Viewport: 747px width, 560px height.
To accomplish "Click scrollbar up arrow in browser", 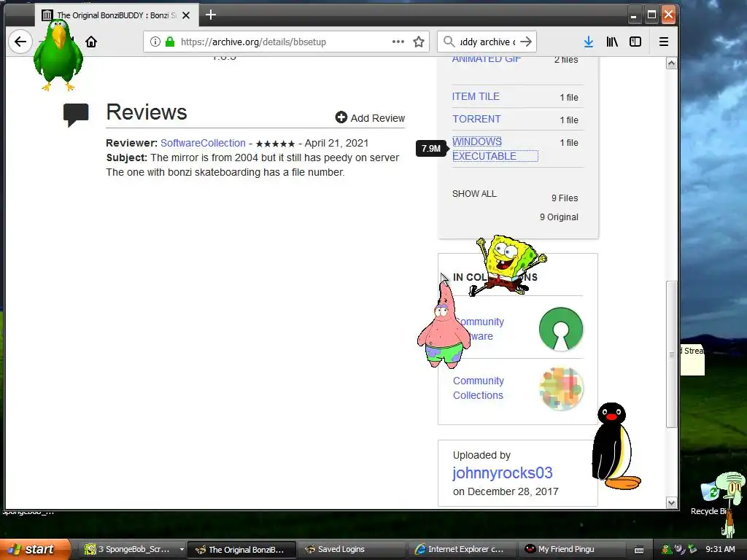I will point(671,63).
